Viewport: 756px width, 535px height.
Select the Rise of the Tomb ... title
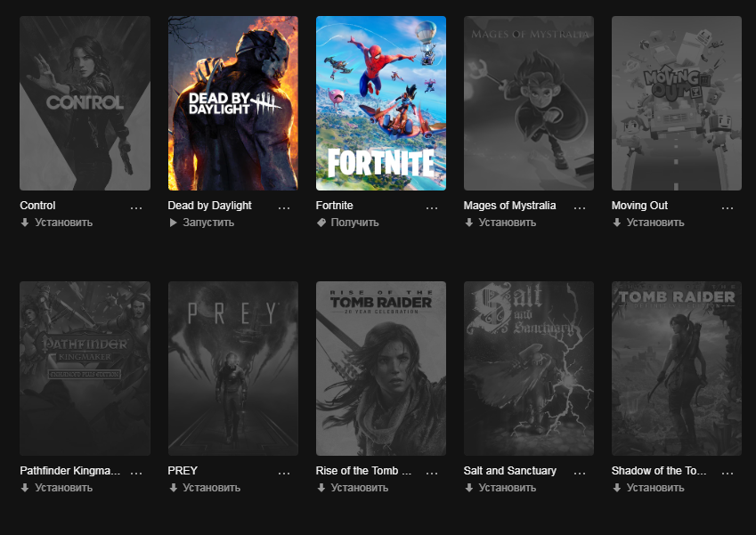[363, 471]
